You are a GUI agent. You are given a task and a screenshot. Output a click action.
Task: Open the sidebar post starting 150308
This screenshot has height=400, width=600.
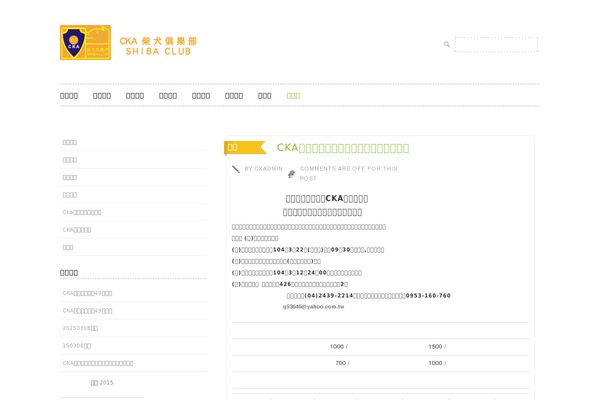pos(77,346)
